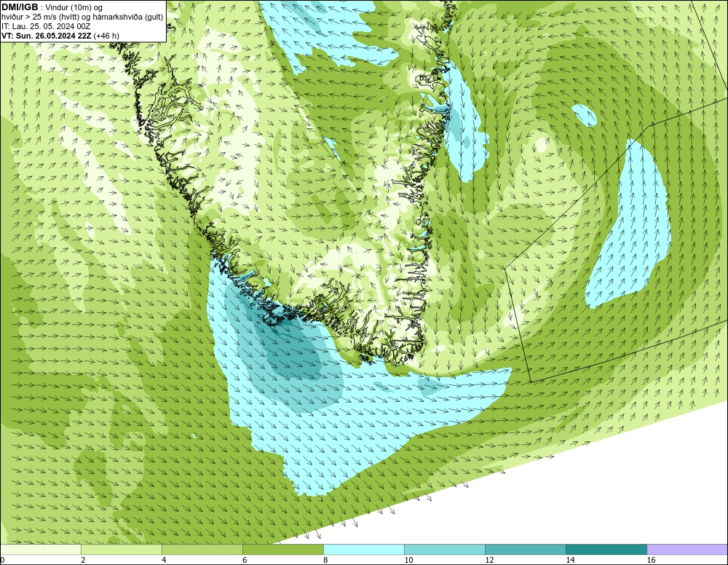Click the legend label '8'
728x565 pixels.
point(325,560)
